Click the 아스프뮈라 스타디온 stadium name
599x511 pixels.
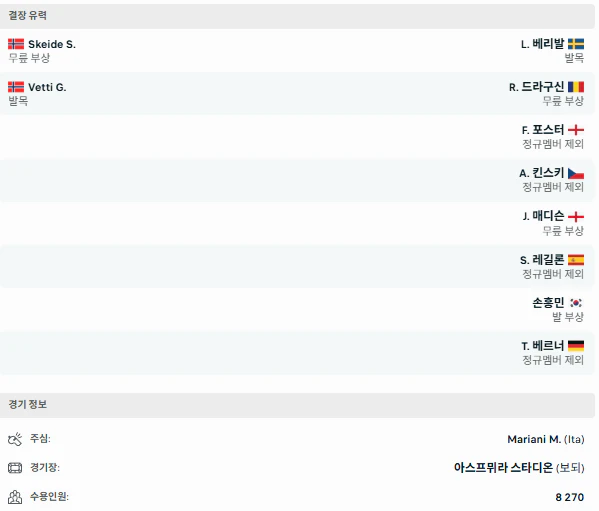(x=503, y=467)
